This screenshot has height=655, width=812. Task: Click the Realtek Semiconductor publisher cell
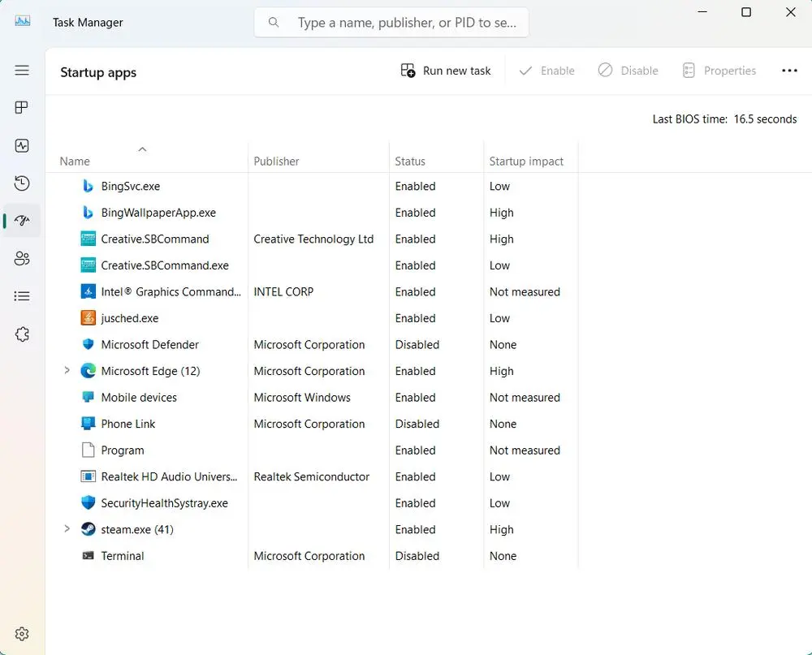tap(311, 477)
